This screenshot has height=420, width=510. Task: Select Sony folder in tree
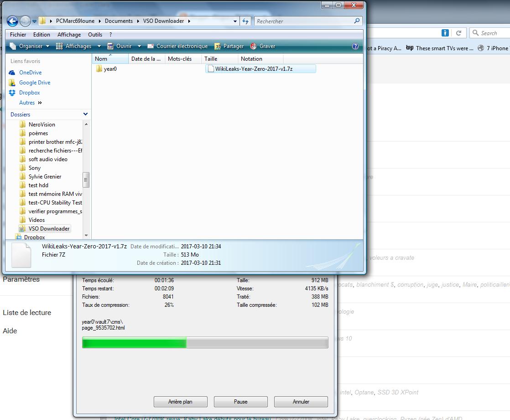pos(35,168)
